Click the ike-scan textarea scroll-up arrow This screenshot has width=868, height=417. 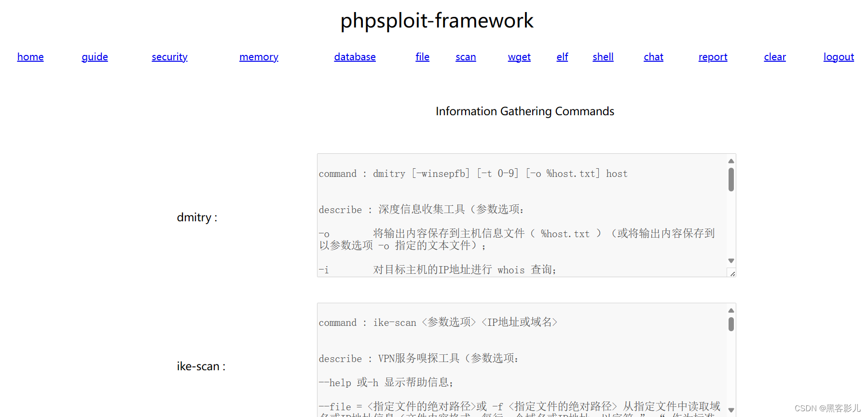click(731, 310)
